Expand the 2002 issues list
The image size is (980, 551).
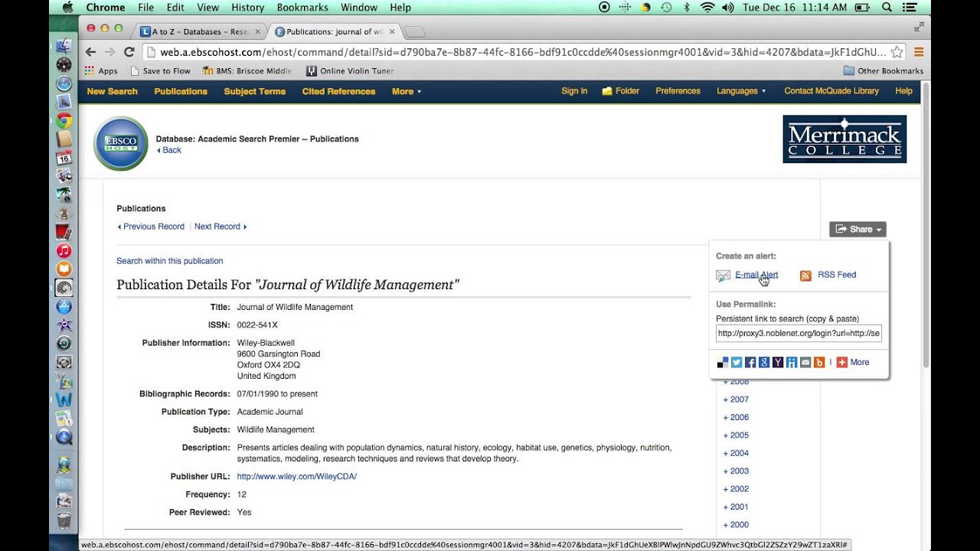pyautogui.click(x=736, y=489)
